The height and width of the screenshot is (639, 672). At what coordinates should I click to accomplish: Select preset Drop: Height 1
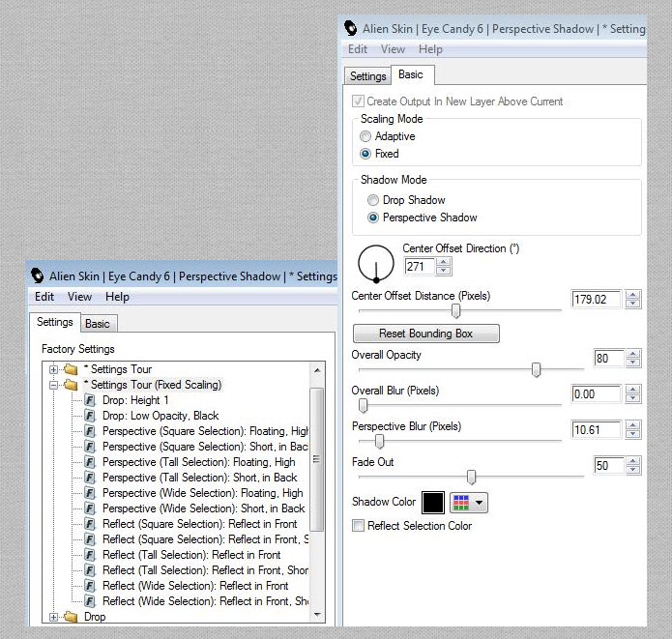click(135, 400)
